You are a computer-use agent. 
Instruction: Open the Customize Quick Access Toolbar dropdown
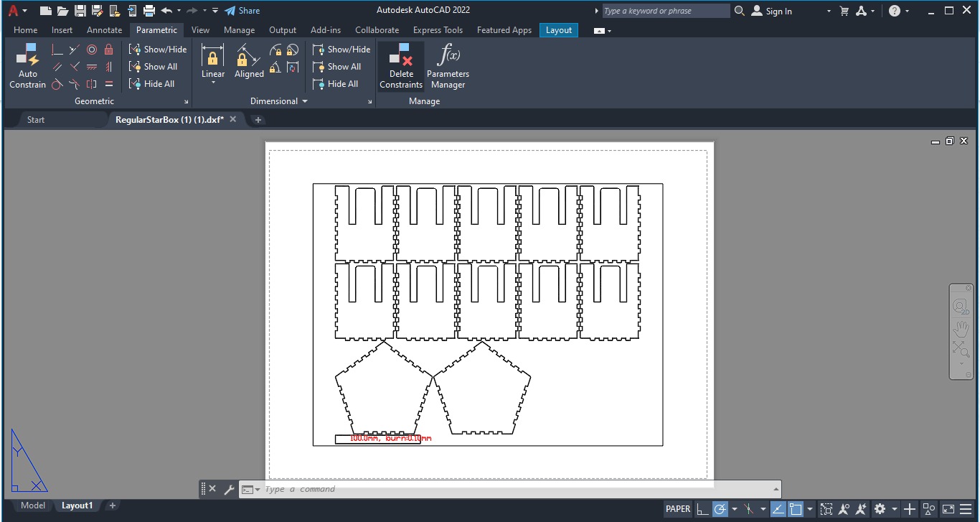click(x=215, y=11)
